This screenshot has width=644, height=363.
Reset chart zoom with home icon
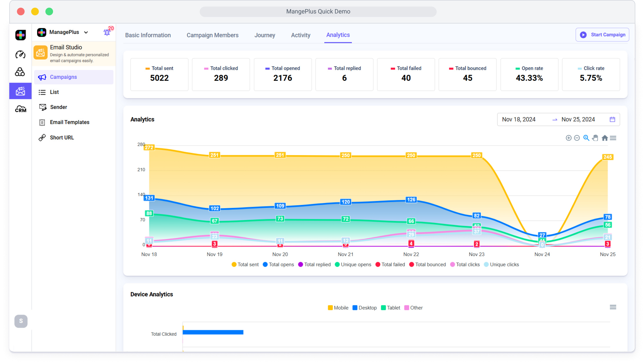(604, 138)
